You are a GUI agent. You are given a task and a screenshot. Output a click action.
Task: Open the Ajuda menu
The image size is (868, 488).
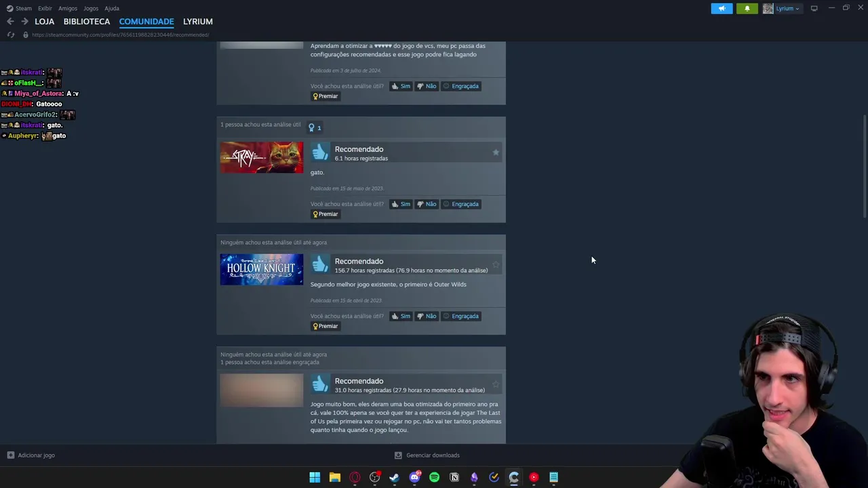112,8
